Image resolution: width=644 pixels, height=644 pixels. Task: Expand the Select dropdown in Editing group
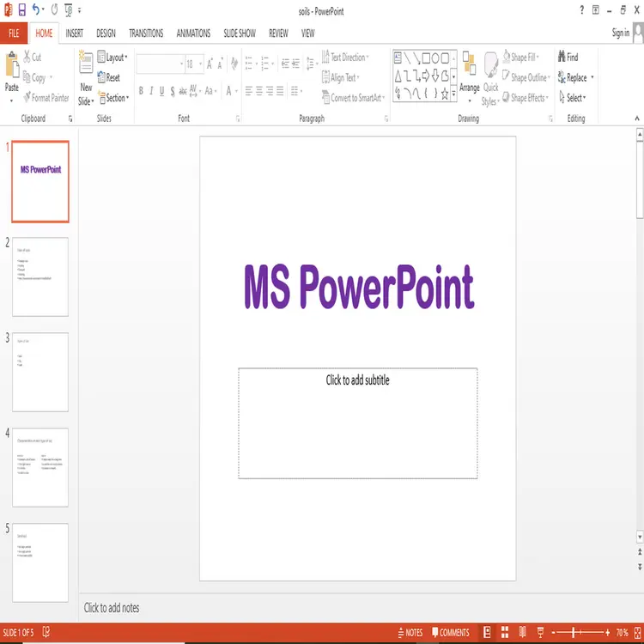(x=575, y=98)
